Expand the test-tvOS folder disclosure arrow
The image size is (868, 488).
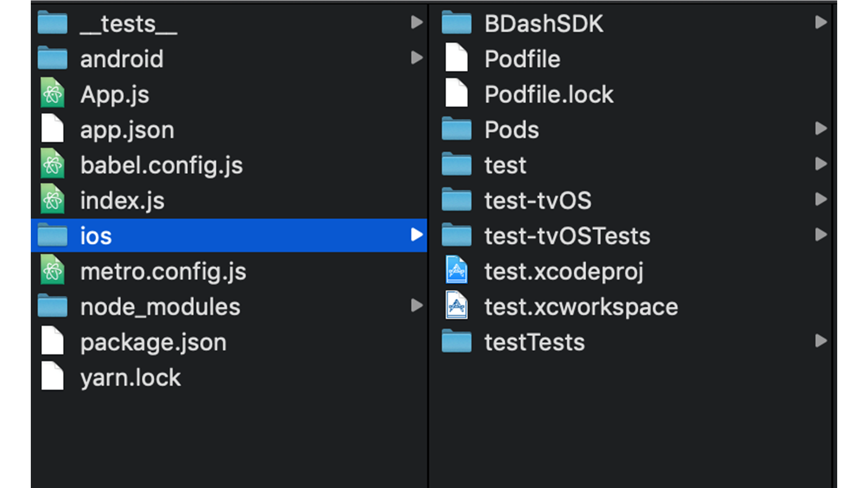coord(821,200)
